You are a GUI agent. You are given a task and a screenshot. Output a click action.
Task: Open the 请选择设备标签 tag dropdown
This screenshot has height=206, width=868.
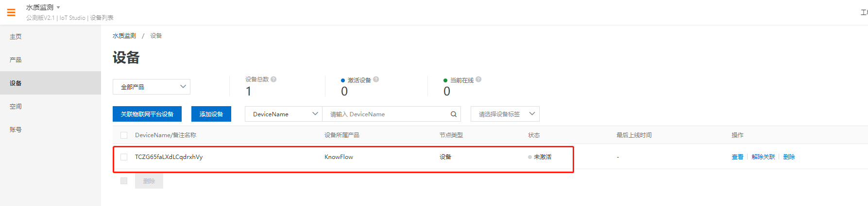click(x=505, y=114)
